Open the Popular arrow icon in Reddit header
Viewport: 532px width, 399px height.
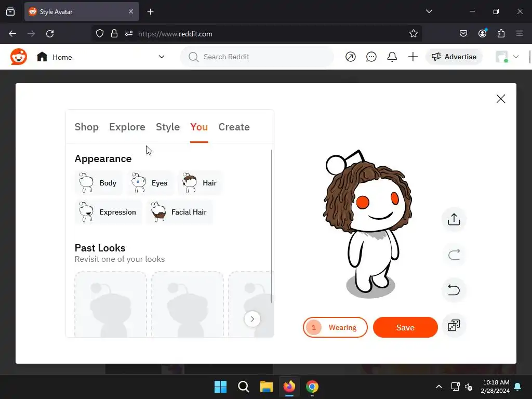(x=351, y=57)
